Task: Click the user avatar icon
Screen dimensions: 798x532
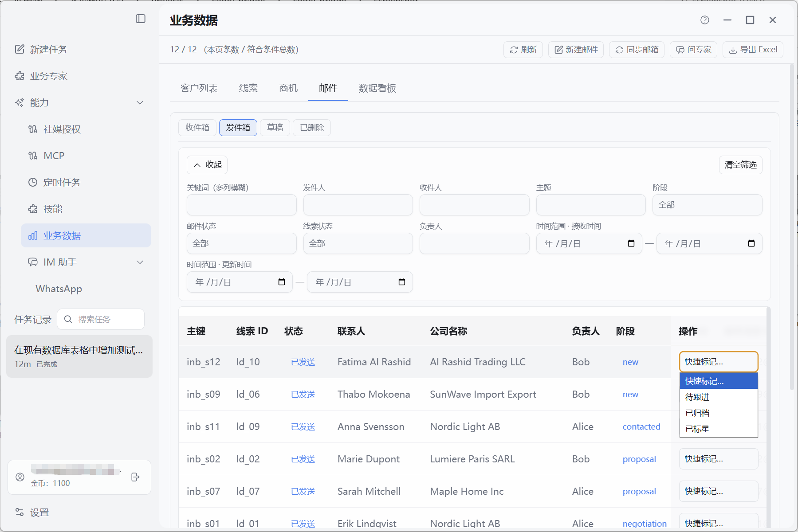Action: click(x=20, y=477)
